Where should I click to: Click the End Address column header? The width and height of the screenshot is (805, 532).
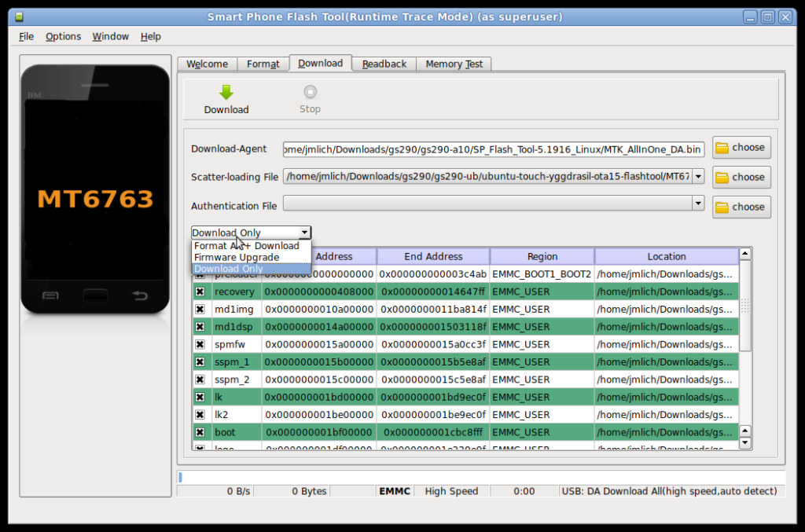[433, 256]
